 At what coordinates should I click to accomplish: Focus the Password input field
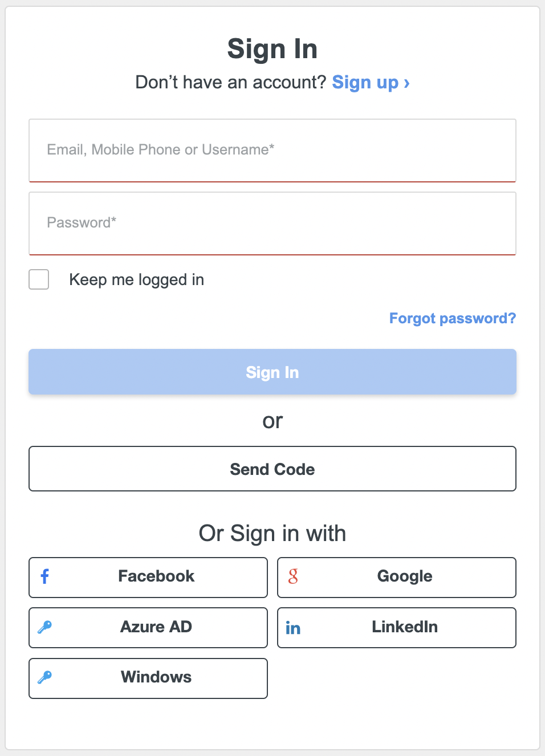(x=272, y=223)
